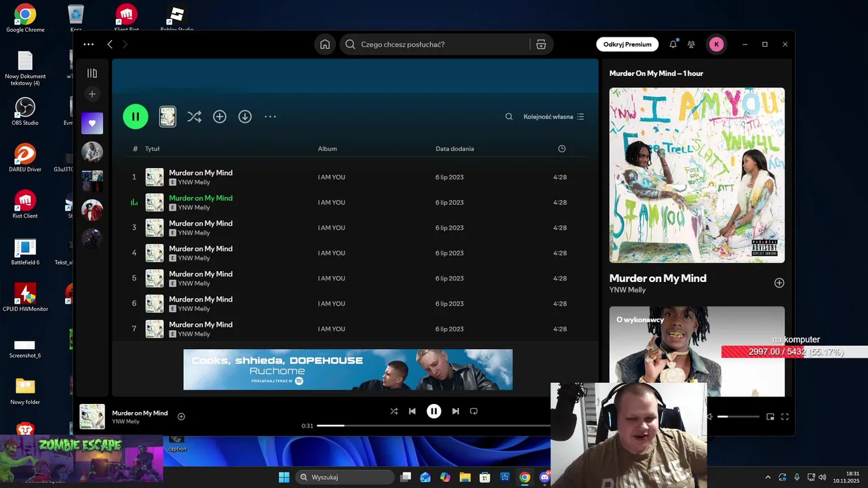Add the current song from the player bar

(181, 417)
